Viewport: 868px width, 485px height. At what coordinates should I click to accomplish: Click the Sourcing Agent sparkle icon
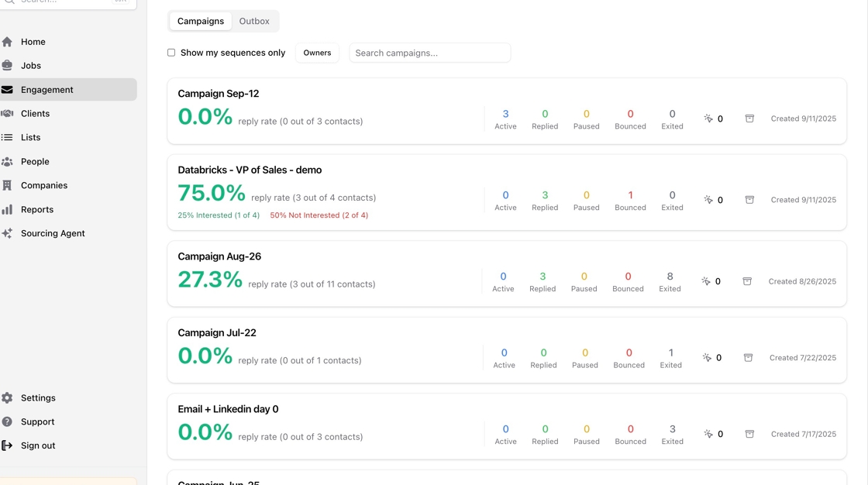coord(8,233)
